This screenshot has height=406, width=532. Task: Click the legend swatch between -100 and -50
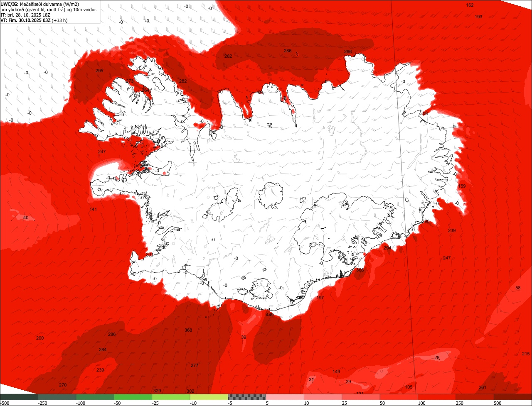click(95, 397)
